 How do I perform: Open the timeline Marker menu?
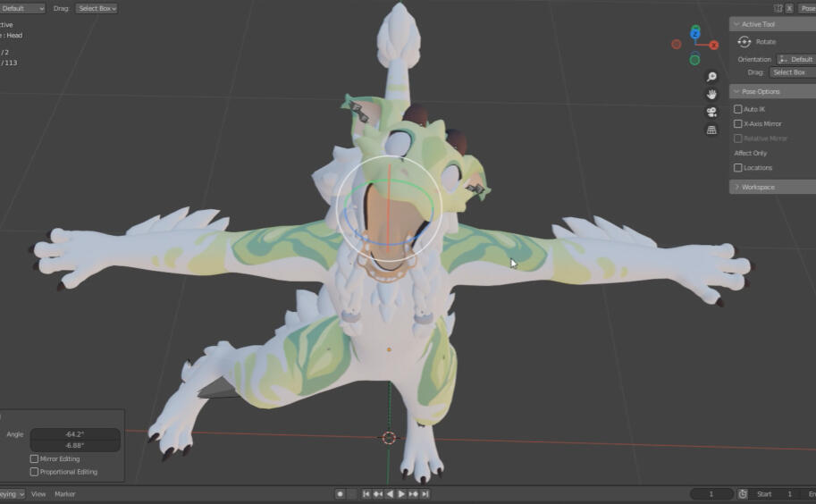pos(65,494)
